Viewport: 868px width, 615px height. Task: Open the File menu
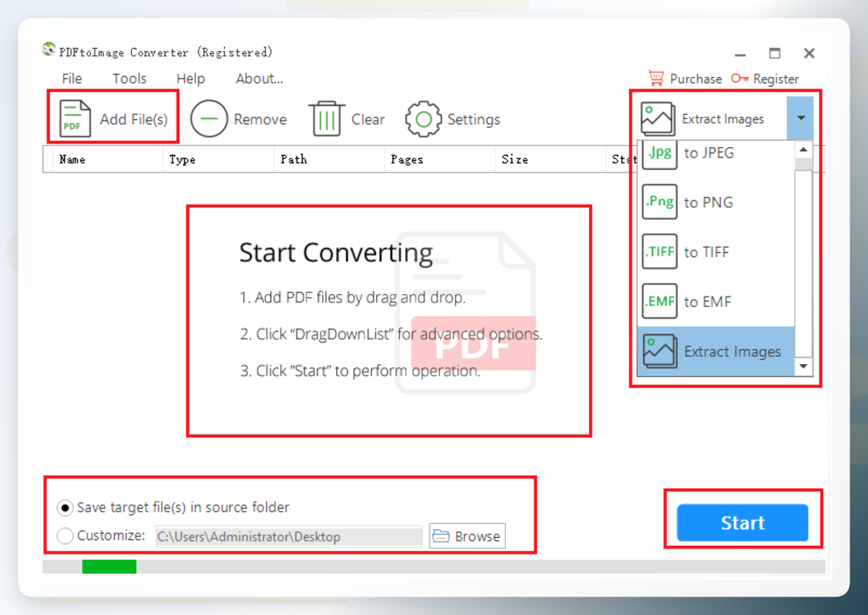click(72, 79)
